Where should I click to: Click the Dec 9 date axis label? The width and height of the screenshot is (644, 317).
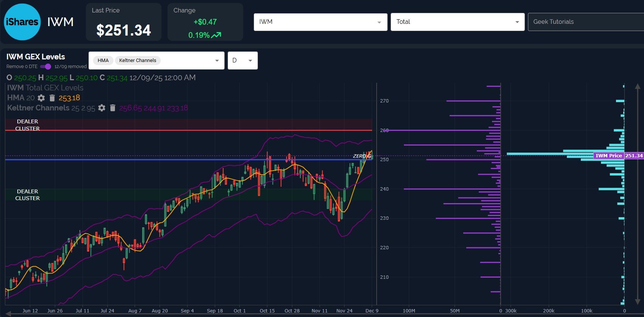[372, 311]
